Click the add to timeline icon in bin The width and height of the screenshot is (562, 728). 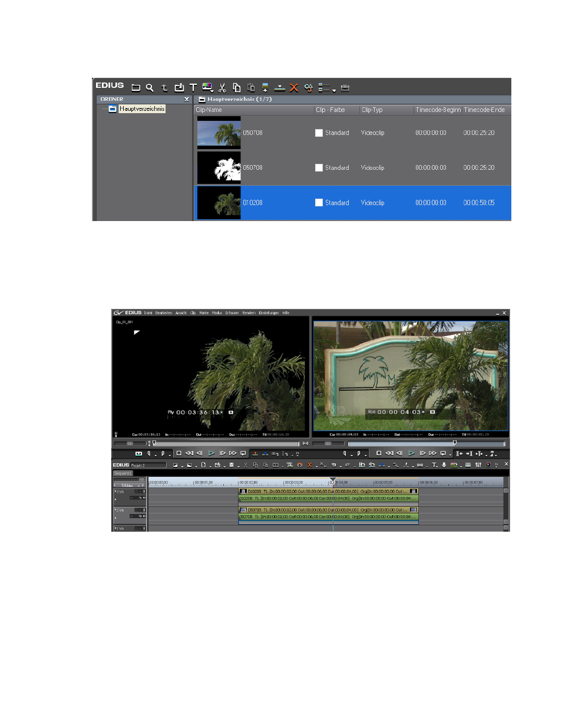point(280,88)
